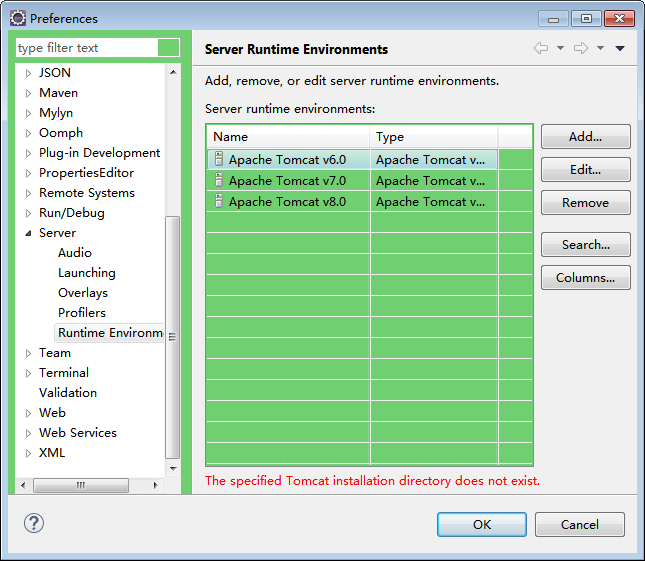645x561 pixels.
Task: Click the Name column header
Action: pyautogui.click(x=288, y=137)
